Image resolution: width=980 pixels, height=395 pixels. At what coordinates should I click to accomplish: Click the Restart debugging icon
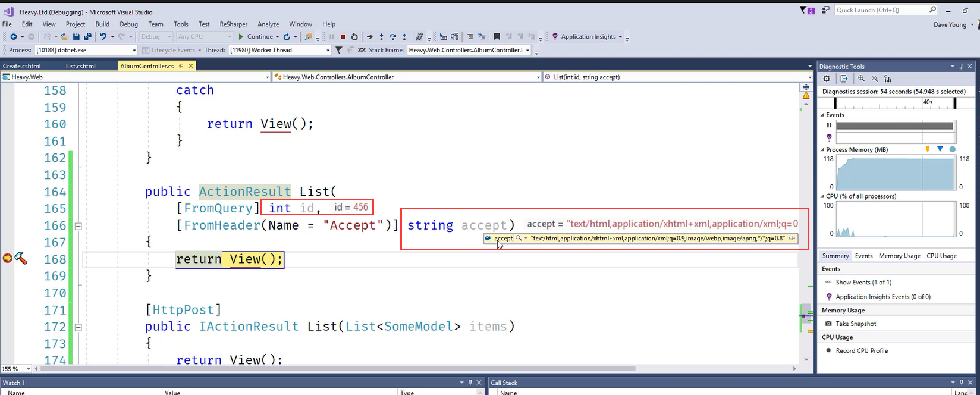pos(354,37)
